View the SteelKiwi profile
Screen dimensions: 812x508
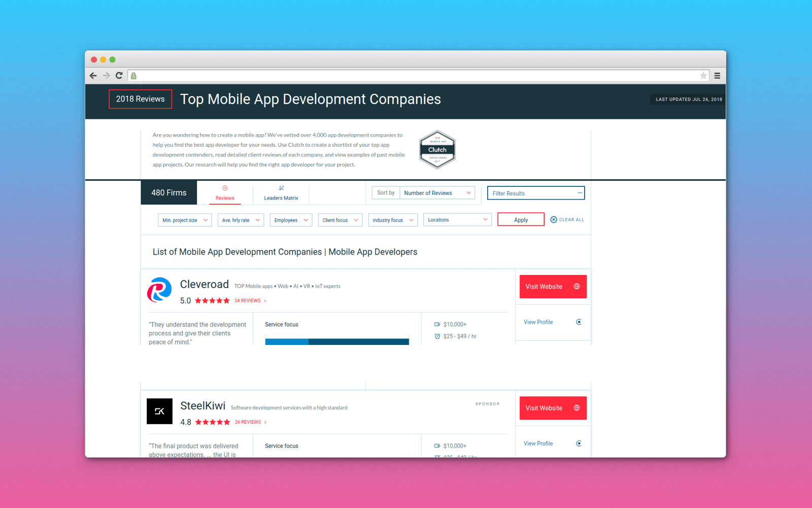click(x=553, y=443)
